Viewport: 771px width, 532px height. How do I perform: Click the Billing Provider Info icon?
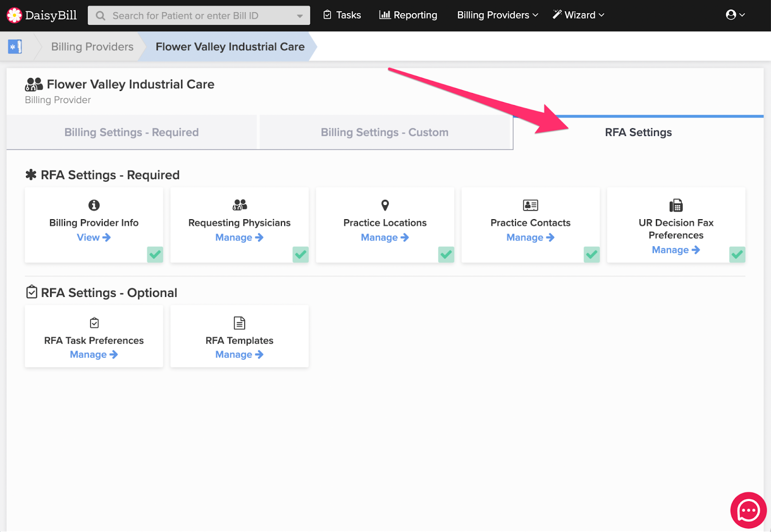pyautogui.click(x=94, y=205)
